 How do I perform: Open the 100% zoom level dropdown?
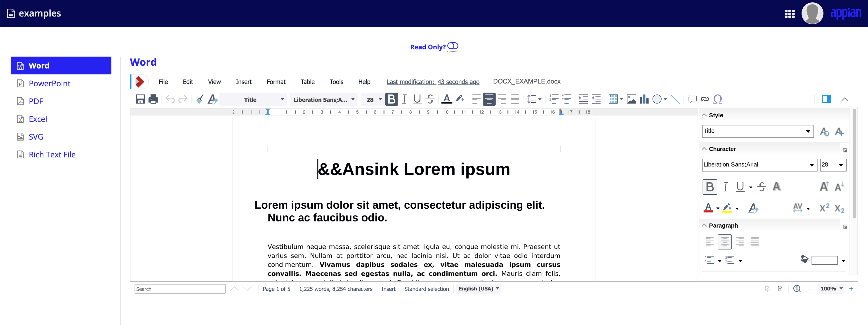tap(831, 289)
